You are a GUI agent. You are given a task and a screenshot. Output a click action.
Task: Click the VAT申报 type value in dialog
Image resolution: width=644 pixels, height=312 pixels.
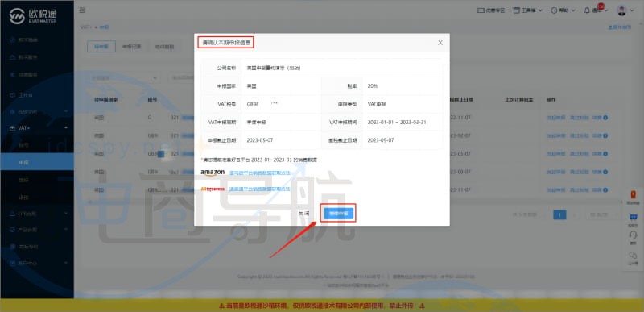click(x=377, y=105)
